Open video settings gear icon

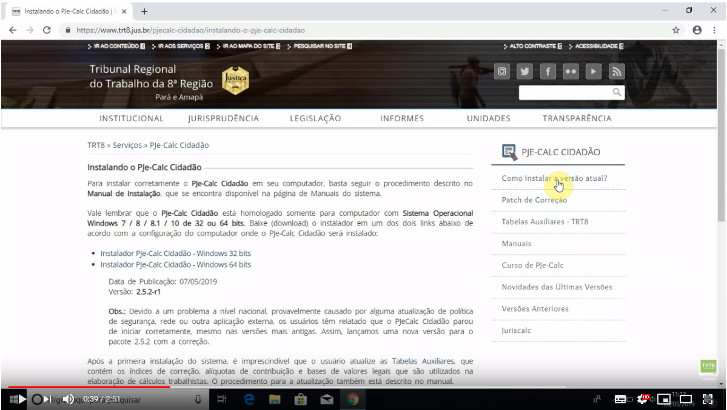[x=644, y=399]
